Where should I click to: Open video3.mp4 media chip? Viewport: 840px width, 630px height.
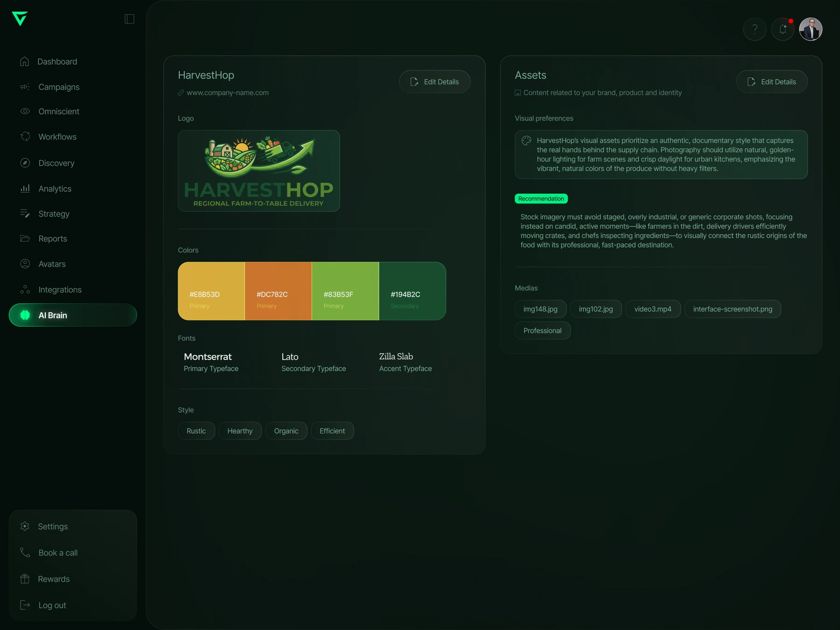pyautogui.click(x=653, y=309)
